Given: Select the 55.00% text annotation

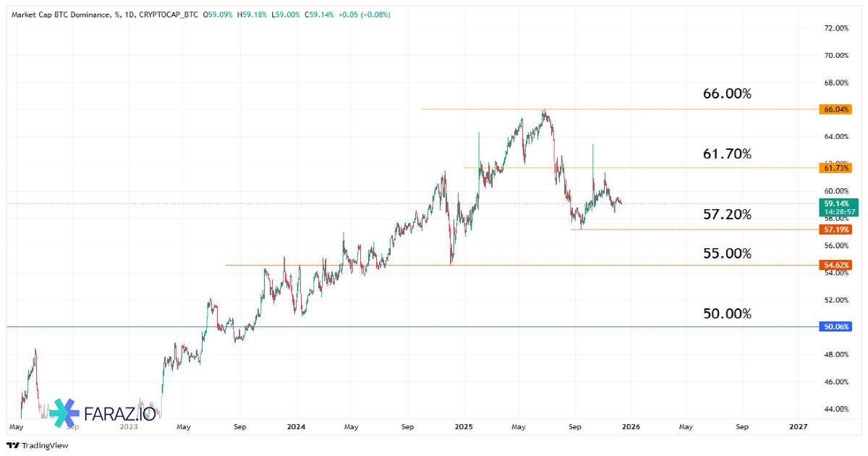Looking at the screenshot, I should pos(727,253).
